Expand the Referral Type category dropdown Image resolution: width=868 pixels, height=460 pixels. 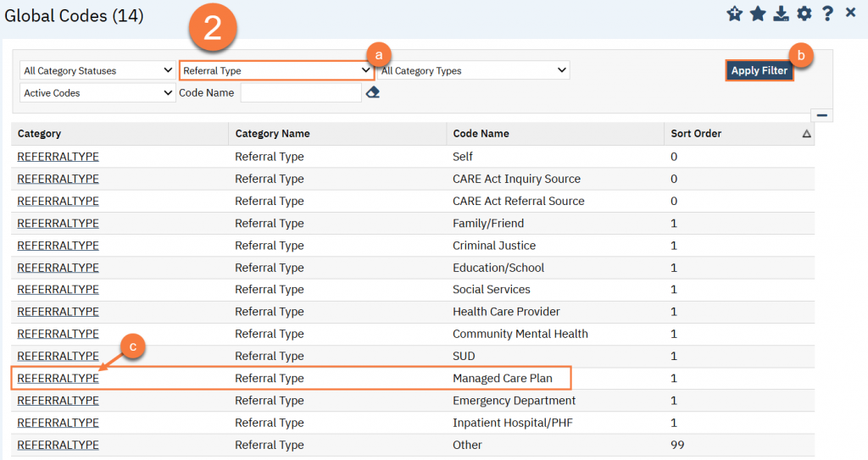276,70
